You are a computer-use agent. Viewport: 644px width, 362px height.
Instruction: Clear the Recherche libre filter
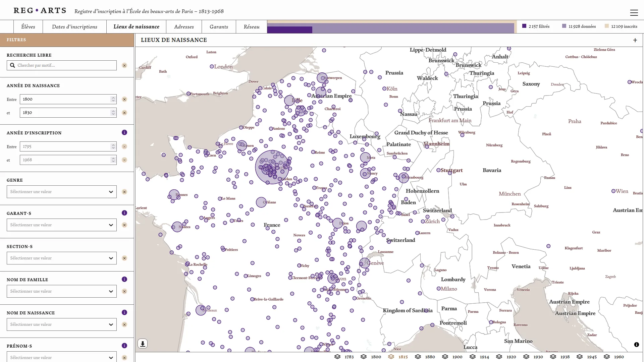(124, 65)
